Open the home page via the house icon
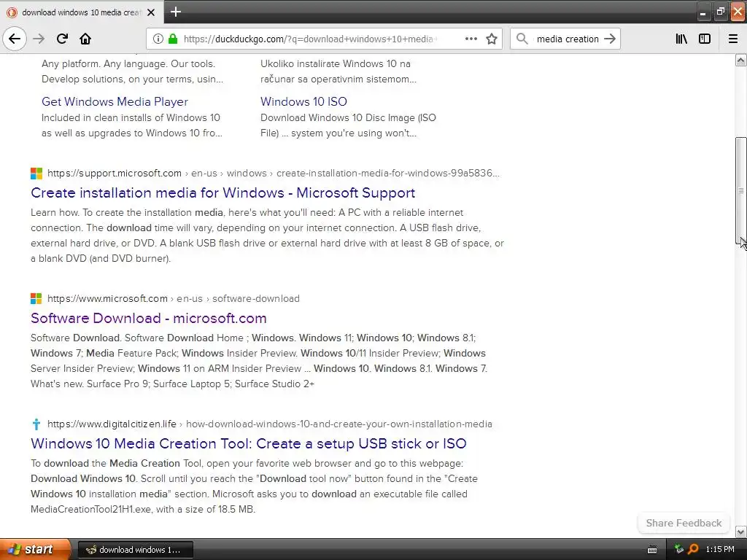Screen dimensions: 747x560 click(x=85, y=39)
